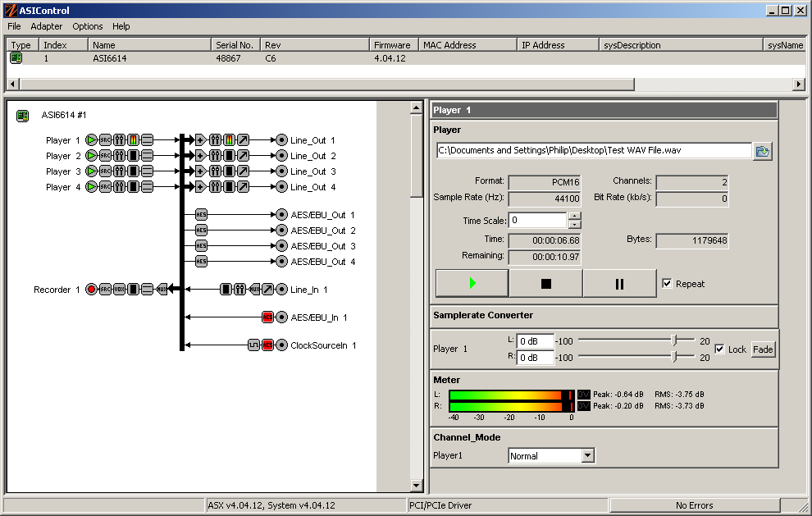Screen dimensions: 812x516
Task: Open the file browse icon beside the WAV path
Action: [763, 150]
